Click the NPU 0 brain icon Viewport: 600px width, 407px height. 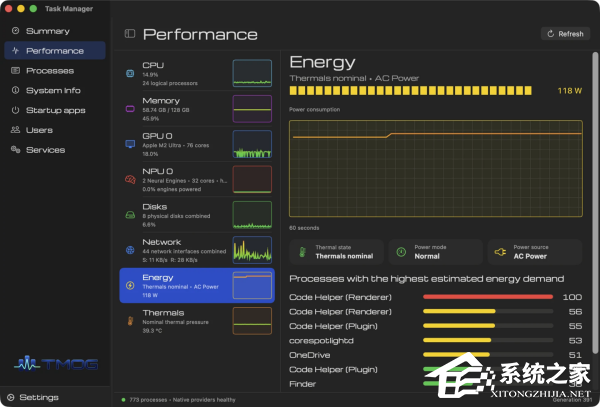(130, 179)
